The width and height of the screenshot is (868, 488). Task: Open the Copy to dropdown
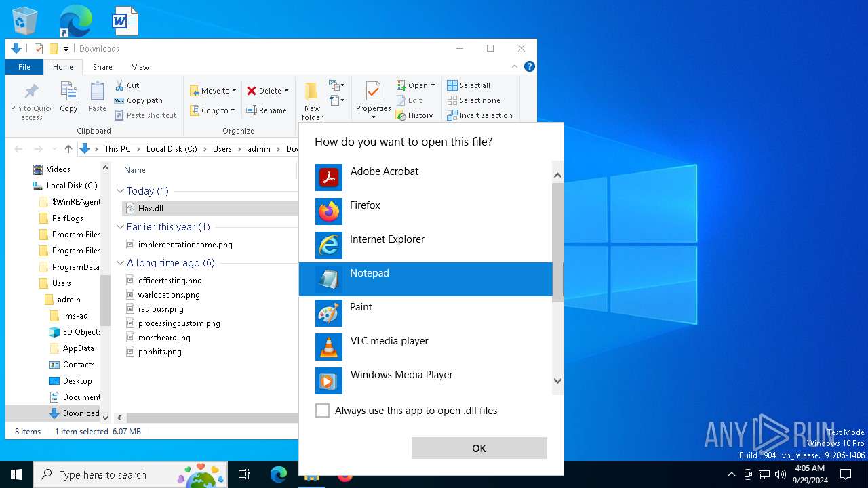(x=212, y=110)
